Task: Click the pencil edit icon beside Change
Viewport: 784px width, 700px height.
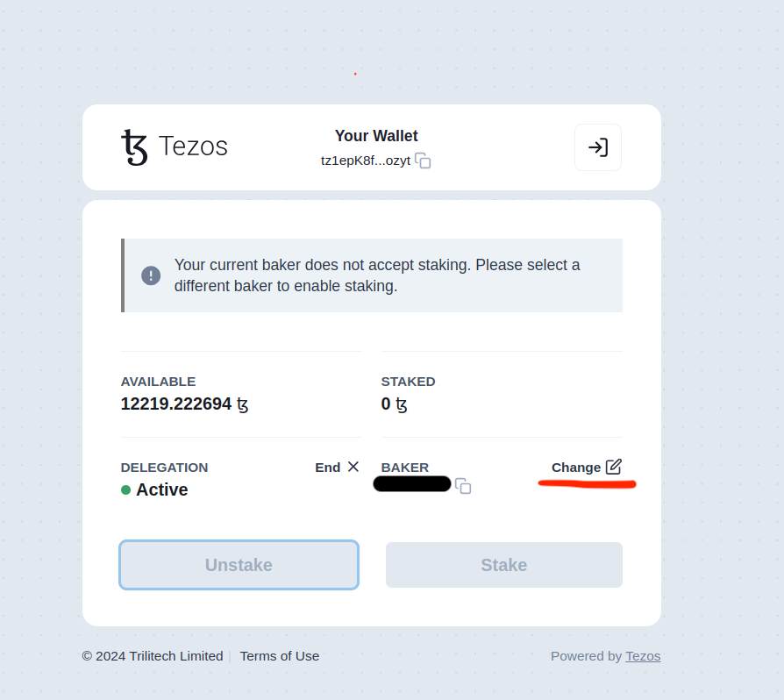Action: point(614,467)
